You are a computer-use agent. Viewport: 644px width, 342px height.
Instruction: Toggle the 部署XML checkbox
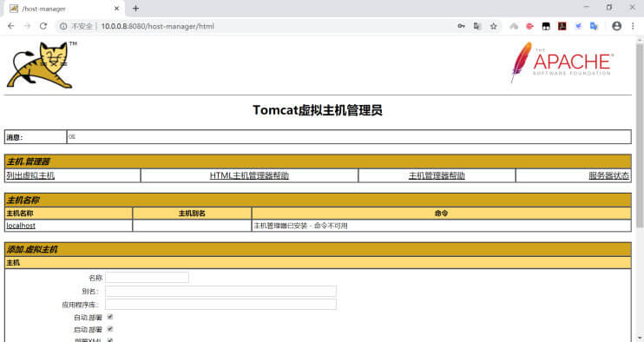click(110, 340)
